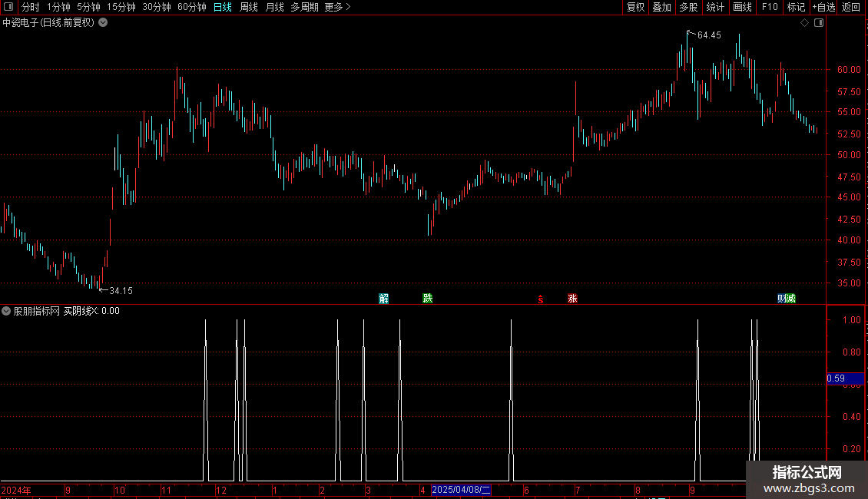Click the 中瓷电子(日线.前复权) title
This screenshot has height=499, width=868.
click(x=48, y=23)
